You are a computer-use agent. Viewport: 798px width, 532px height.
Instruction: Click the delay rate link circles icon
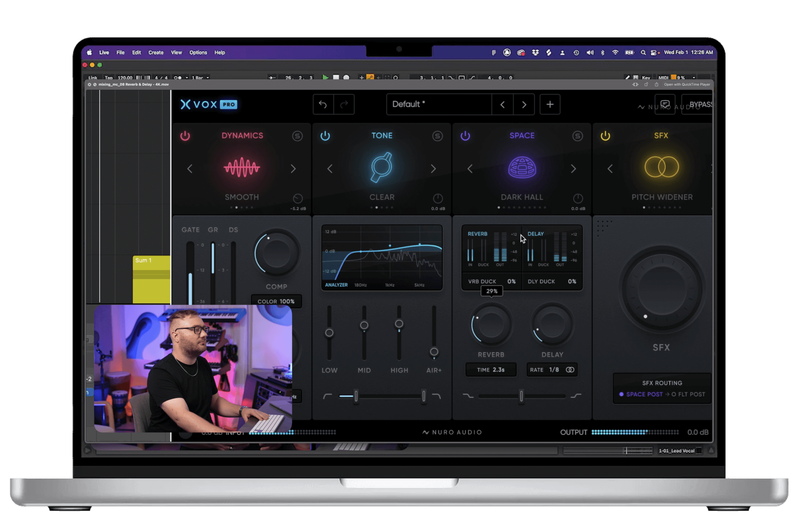tap(570, 370)
